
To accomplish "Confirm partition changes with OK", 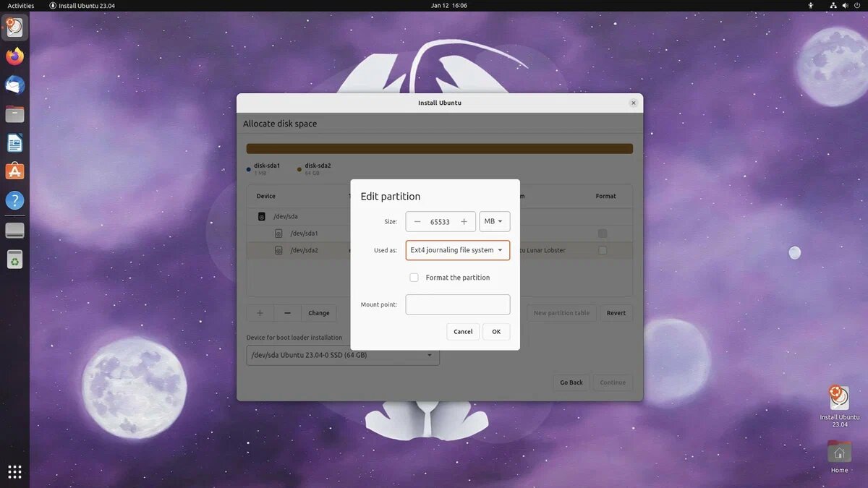I will [496, 331].
